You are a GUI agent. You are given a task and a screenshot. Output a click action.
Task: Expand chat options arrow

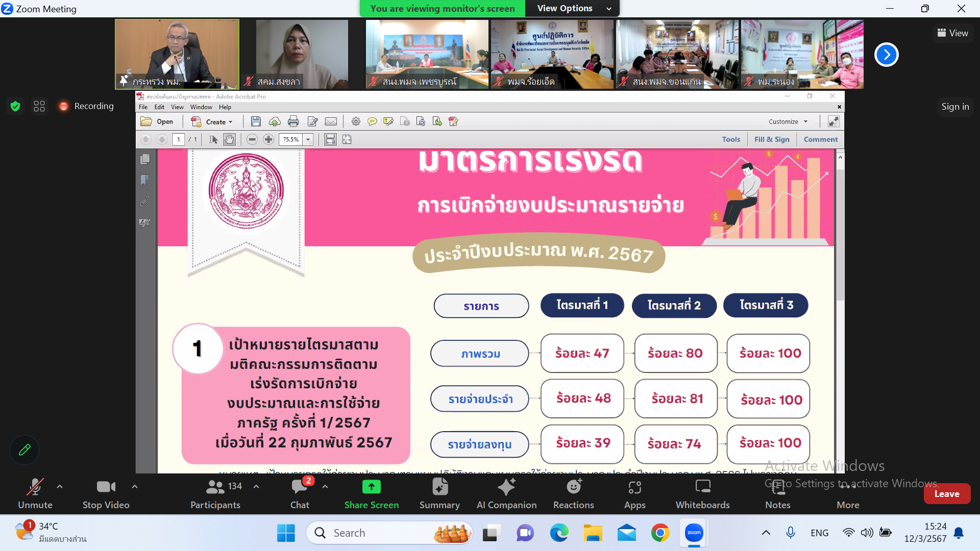pos(325,487)
